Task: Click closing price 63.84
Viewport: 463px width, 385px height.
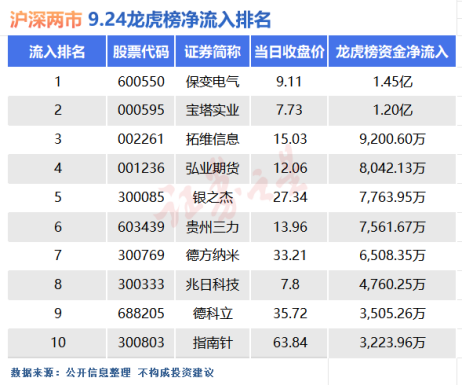Action: 290,342
